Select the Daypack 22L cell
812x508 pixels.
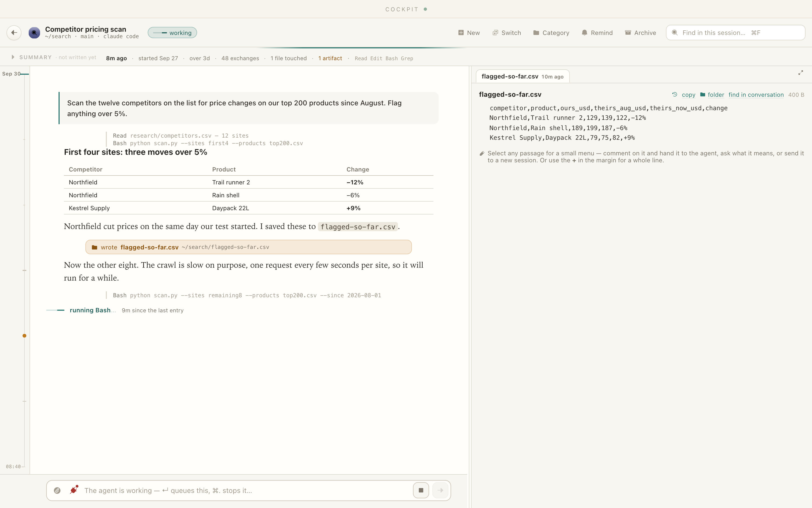point(230,208)
